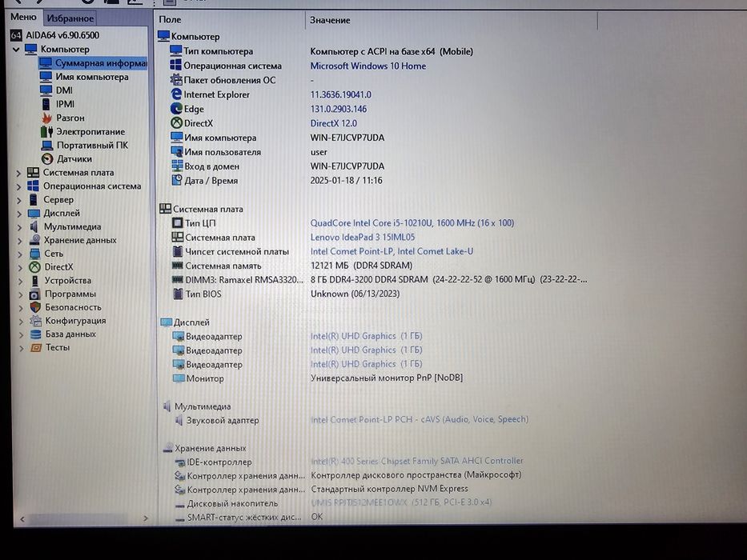Expand the Хранение данных sidebar node
The width and height of the screenshot is (747, 560).
[20, 241]
